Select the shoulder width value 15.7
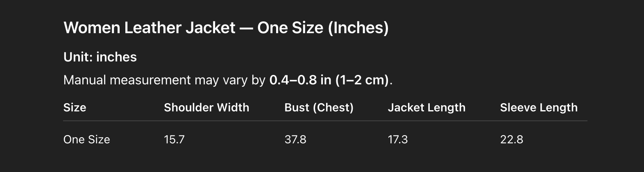The width and height of the screenshot is (644, 172). (174, 140)
